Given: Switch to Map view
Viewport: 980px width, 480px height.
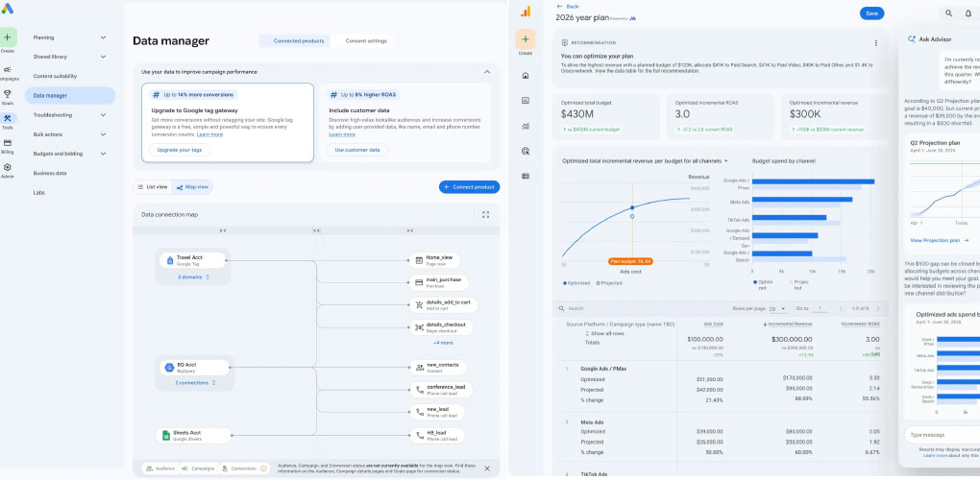Looking at the screenshot, I should click(192, 186).
